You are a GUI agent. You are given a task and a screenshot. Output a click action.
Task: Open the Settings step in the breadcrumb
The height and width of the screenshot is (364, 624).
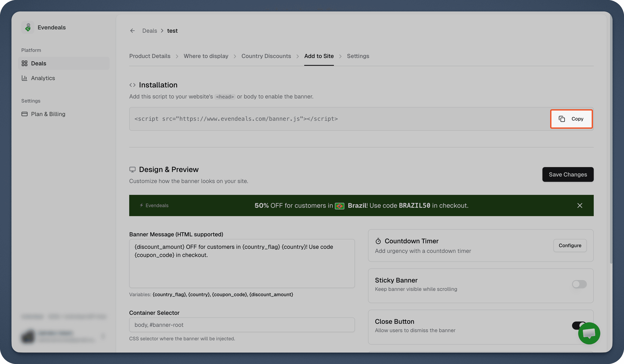[358, 56]
